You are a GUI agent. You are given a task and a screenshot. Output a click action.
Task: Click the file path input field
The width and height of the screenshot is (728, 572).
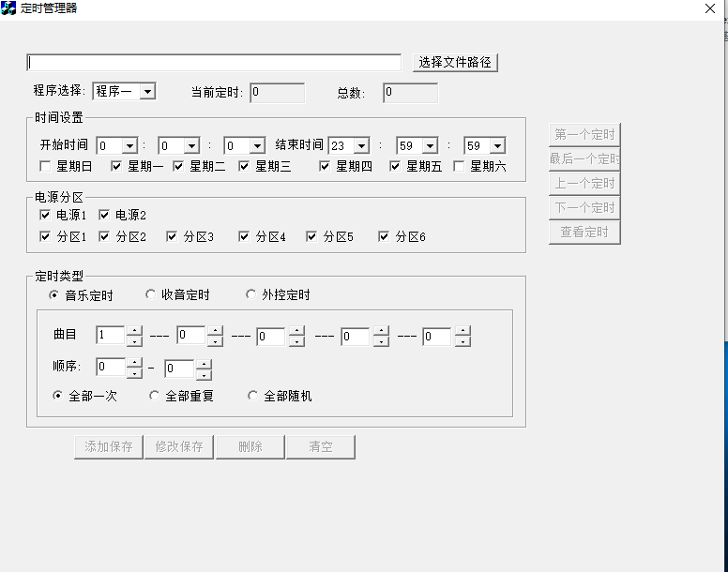pos(214,63)
